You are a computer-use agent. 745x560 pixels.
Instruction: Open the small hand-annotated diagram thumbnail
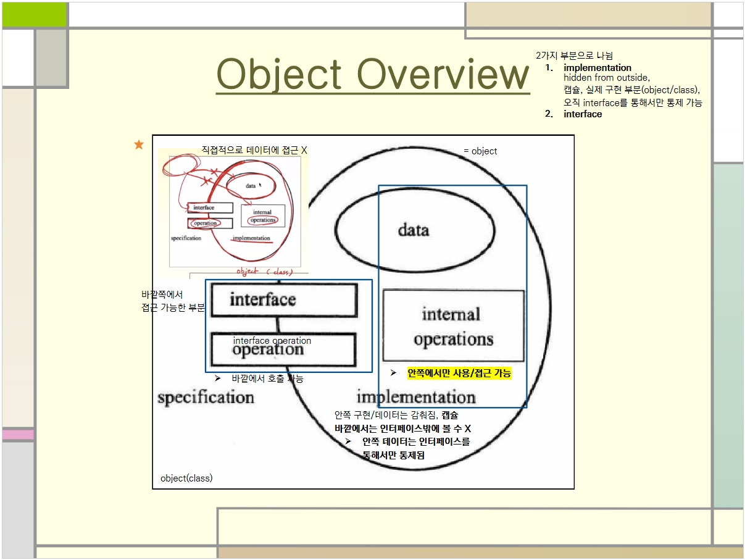(230, 210)
